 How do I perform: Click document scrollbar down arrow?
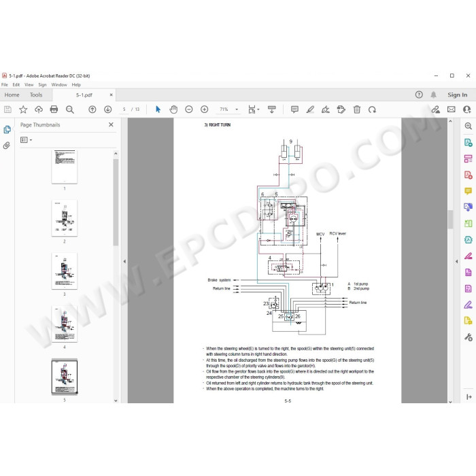pyautogui.click(x=450, y=401)
